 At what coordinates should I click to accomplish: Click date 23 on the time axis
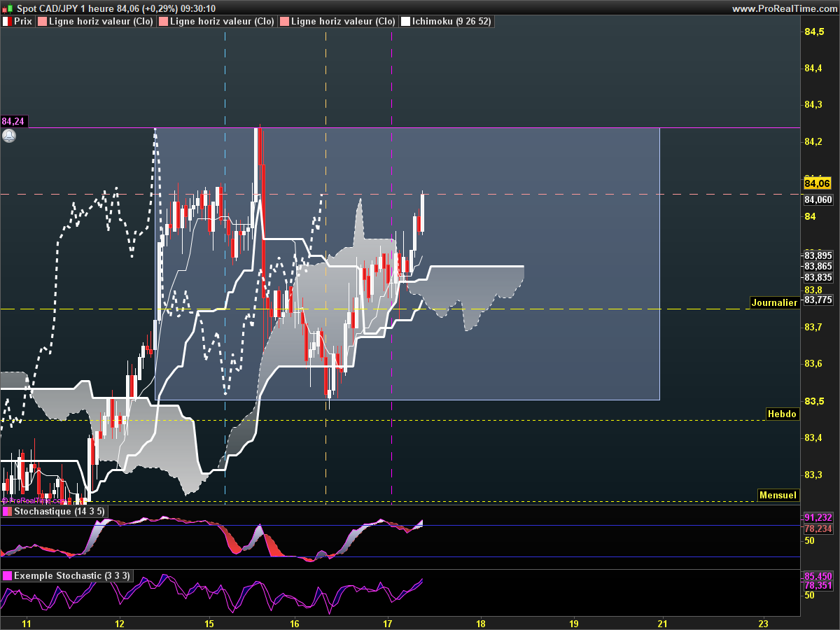764,624
